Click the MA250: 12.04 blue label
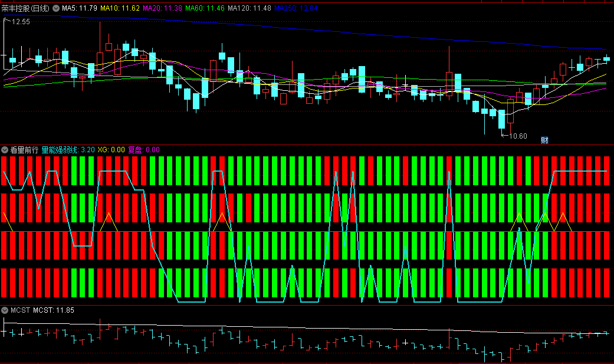Viewport: 614px width, 364px height. point(296,8)
